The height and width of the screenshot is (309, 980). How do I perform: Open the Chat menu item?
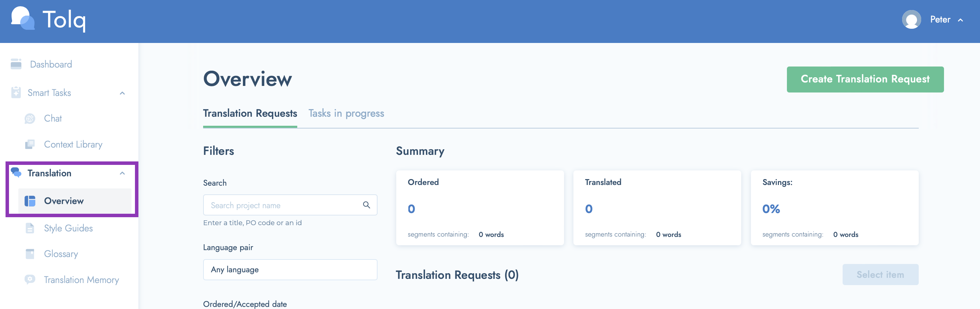(53, 118)
